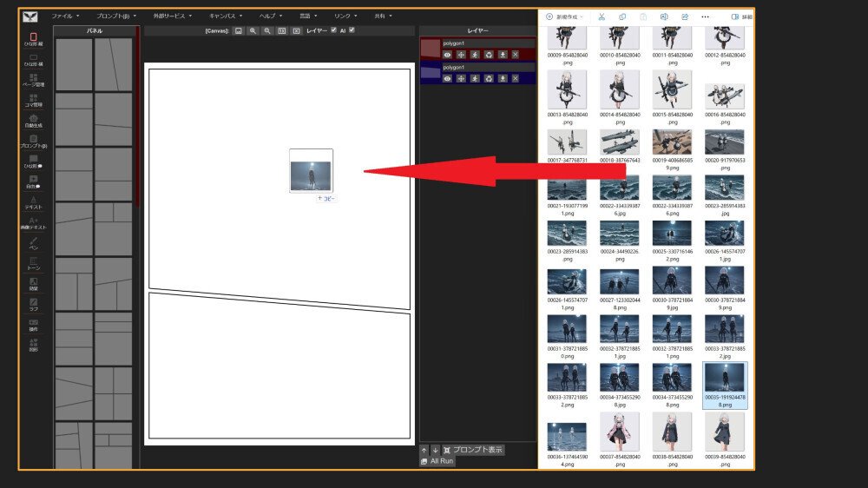This screenshot has height=488, width=868.
Task: Select file 00027-123302044 8.png in explorer
Action: [x=620, y=288]
